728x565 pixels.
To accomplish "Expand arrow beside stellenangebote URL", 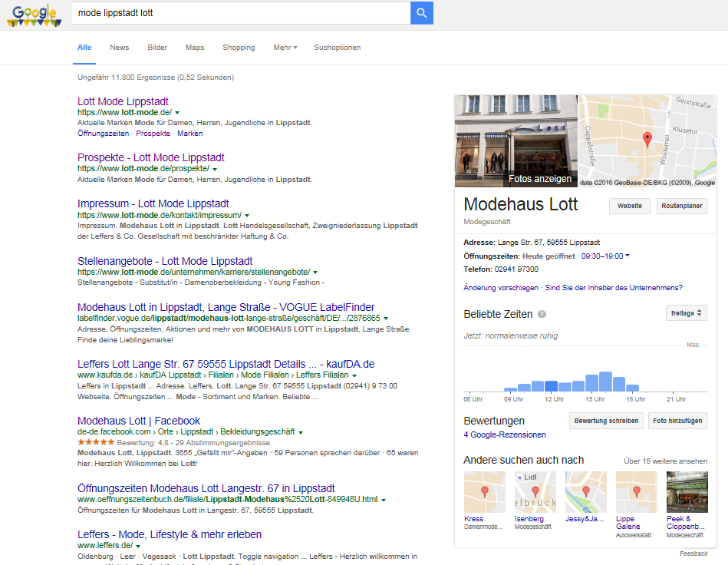I will tap(315, 273).
